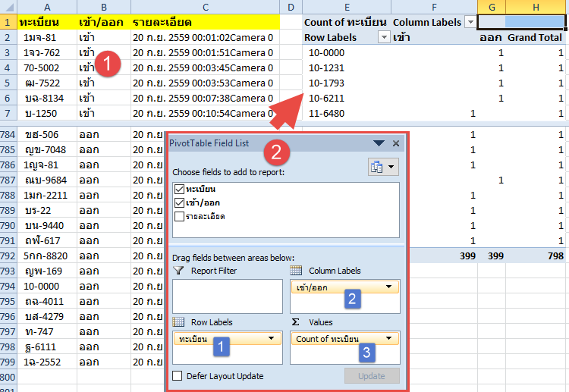Select cell containing บฉ-8134

pyautogui.click(x=47, y=98)
